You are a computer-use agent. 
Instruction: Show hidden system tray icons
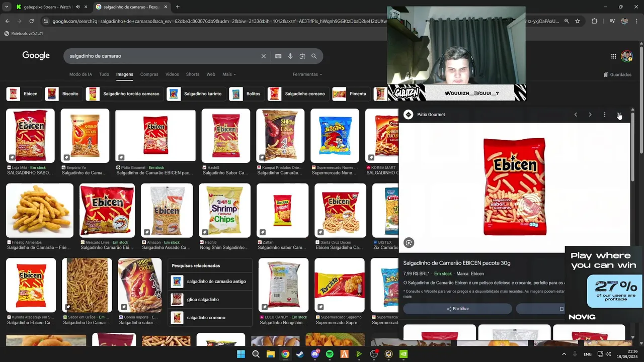click(x=563, y=354)
